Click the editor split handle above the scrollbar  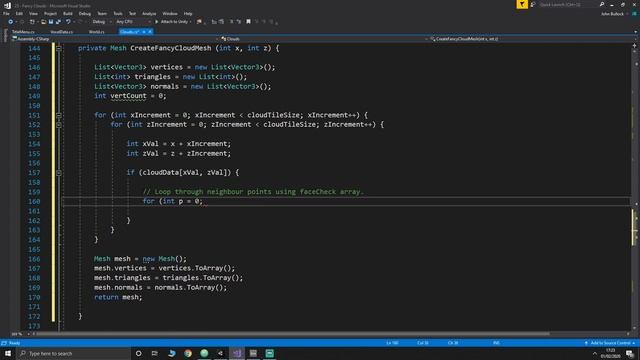click(x=635, y=46)
